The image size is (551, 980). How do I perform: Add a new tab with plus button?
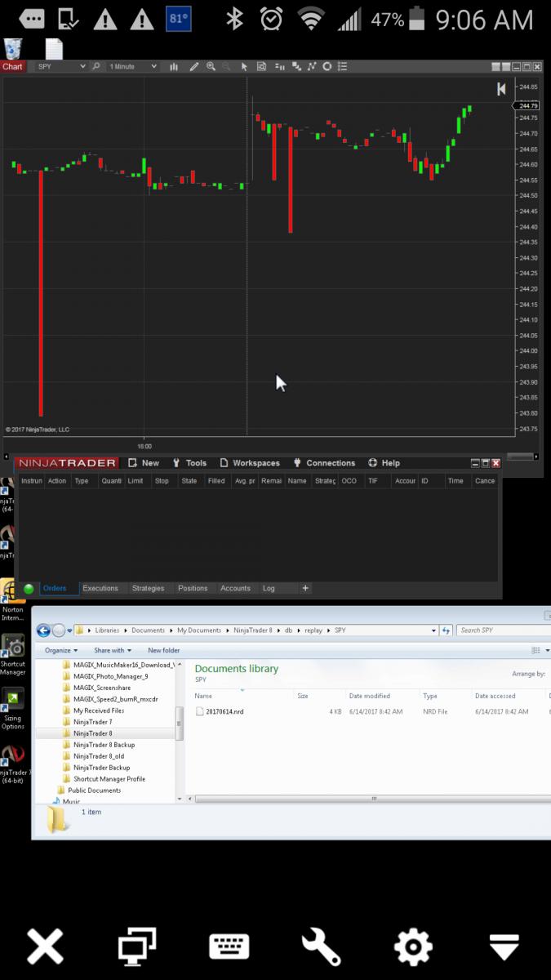tap(305, 588)
